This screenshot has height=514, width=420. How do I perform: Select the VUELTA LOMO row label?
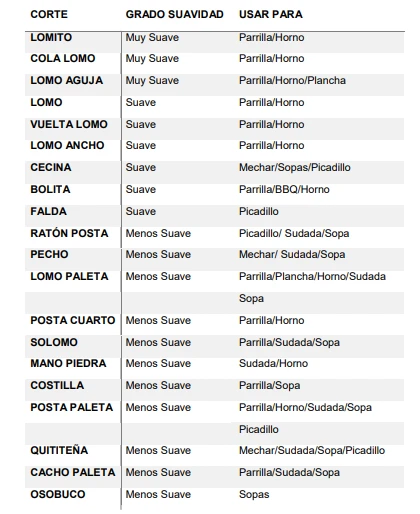pyautogui.click(x=69, y=124)
